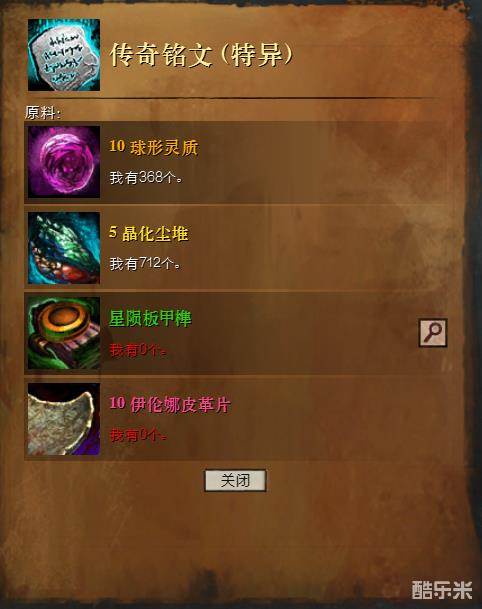Select the purple 球形灵质 orb icon
The image size is (482, 609).
click(64, 162)
